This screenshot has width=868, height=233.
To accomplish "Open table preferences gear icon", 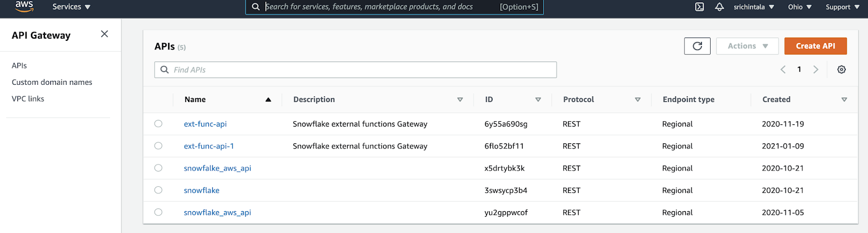I will (x=841, y=70).
